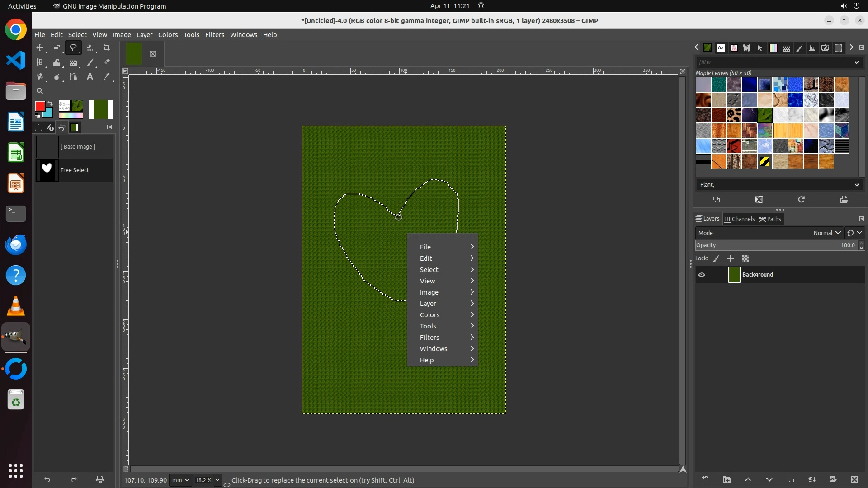The image size is (868, 488).
Task: Select the Eraser tool
Action: tap(107, 62)
